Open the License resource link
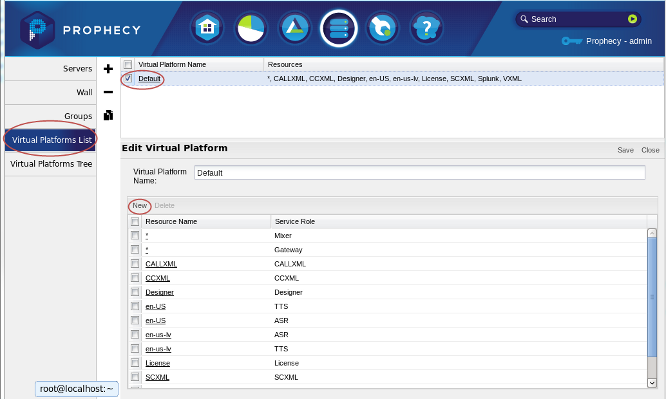666x399 pixels. tap(158, 363)
